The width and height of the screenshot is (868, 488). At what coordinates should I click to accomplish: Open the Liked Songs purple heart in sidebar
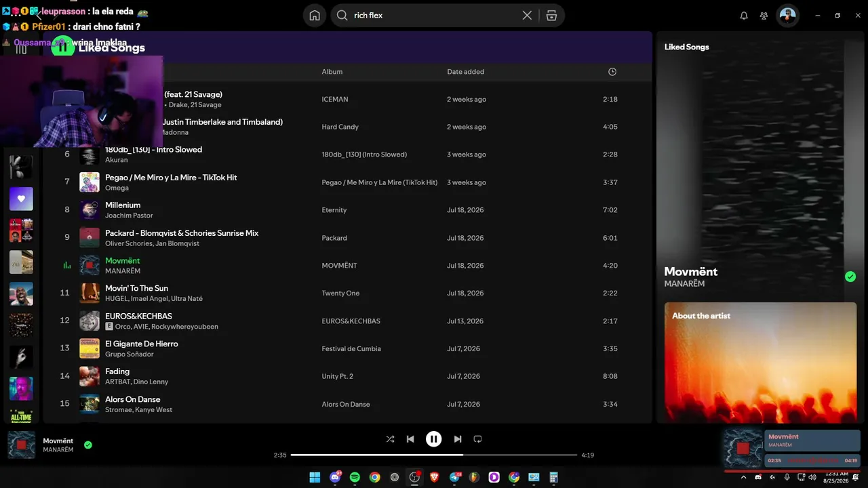(x=21, y=199)
